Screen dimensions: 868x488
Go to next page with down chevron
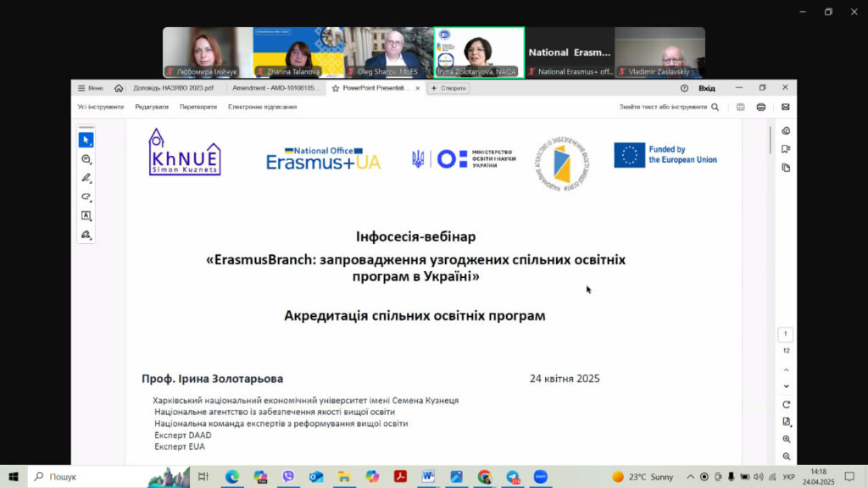pos(786,386)
